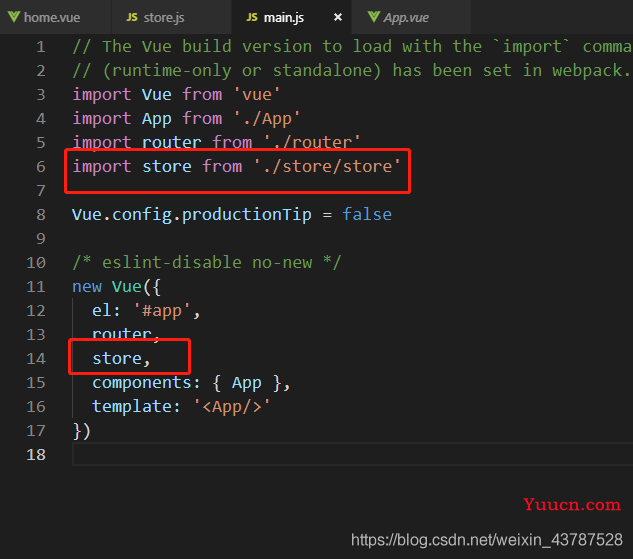Click line number 6 in the gutter

point(41,166)
